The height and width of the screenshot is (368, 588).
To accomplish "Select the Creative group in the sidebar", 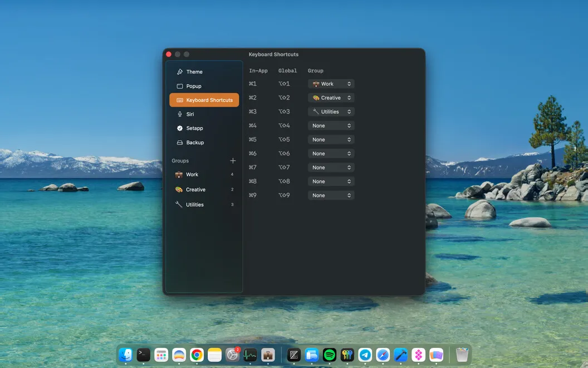I will tap(204, 190).
